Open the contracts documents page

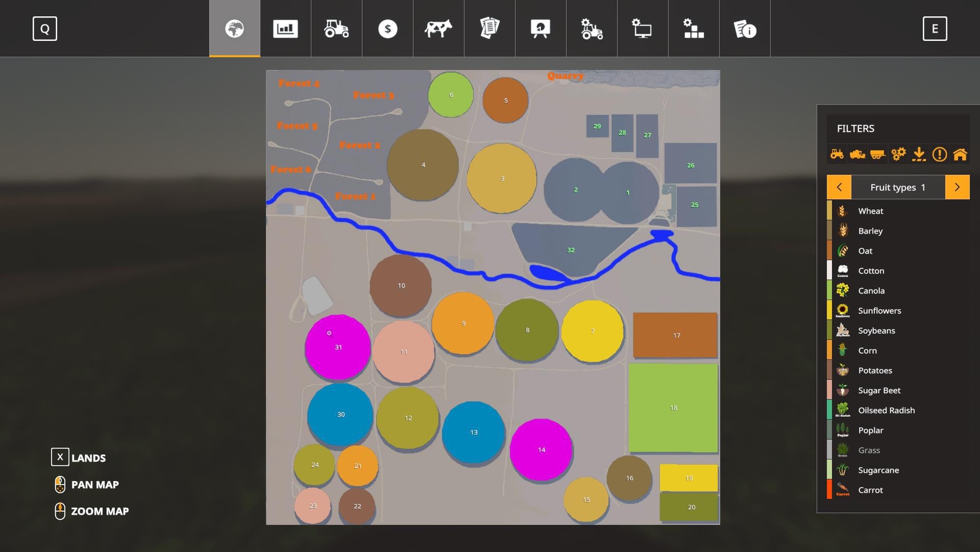(489, 29)
